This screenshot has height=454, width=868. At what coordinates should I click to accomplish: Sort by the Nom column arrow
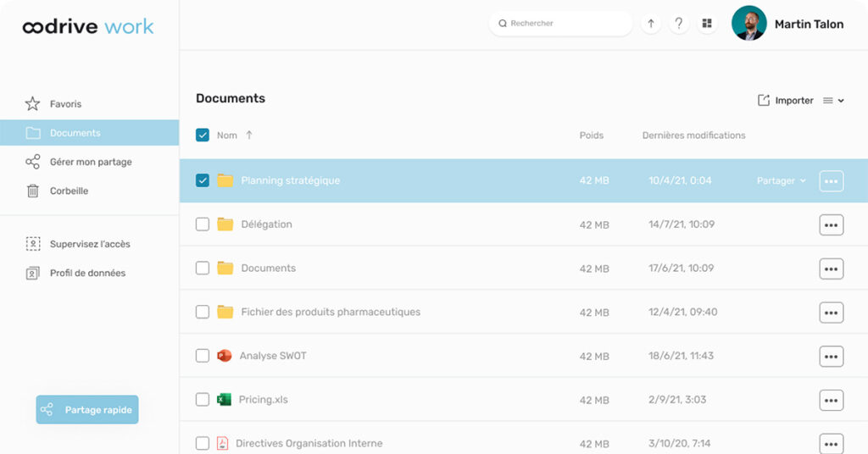pyautogui.click(x=249, y=135)
